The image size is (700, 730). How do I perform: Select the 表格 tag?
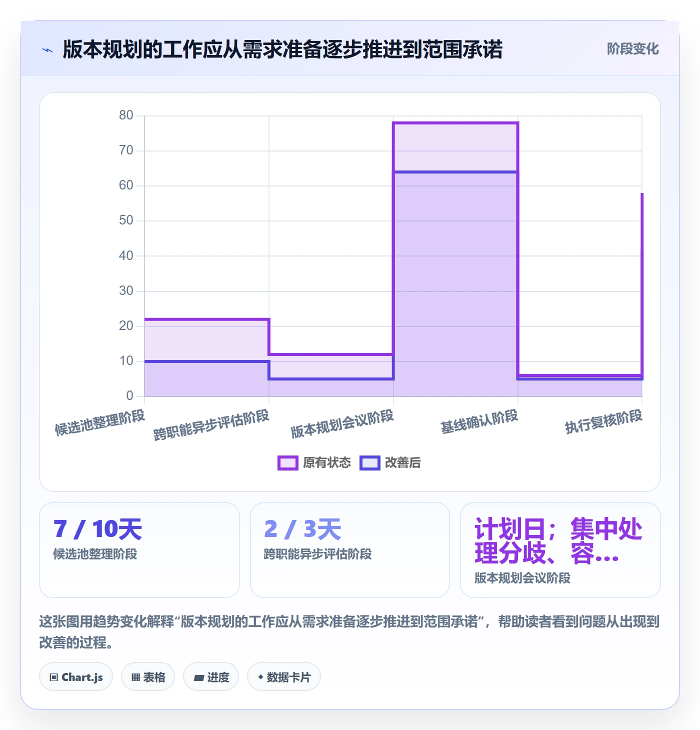click(x=148, y=677)
